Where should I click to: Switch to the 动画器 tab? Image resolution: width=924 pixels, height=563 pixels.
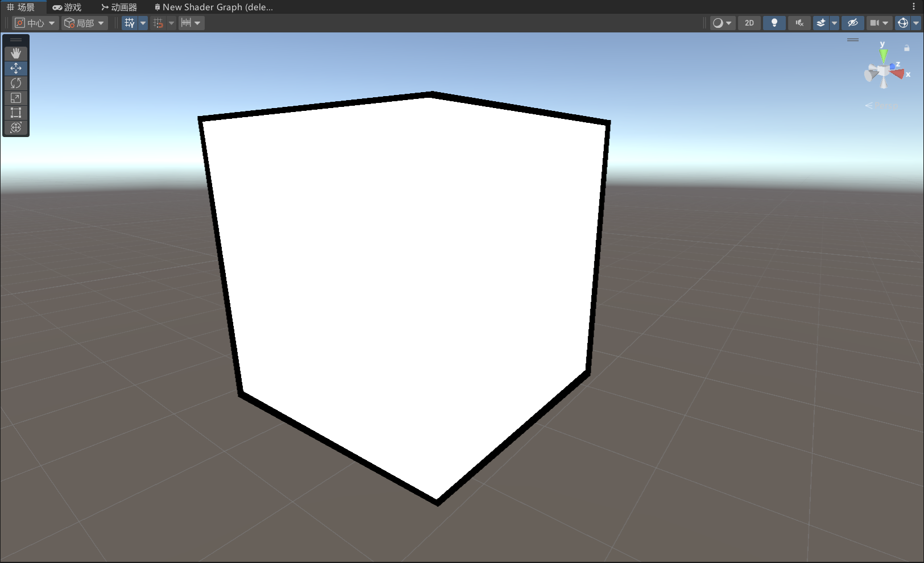click(x=119, y=7)
